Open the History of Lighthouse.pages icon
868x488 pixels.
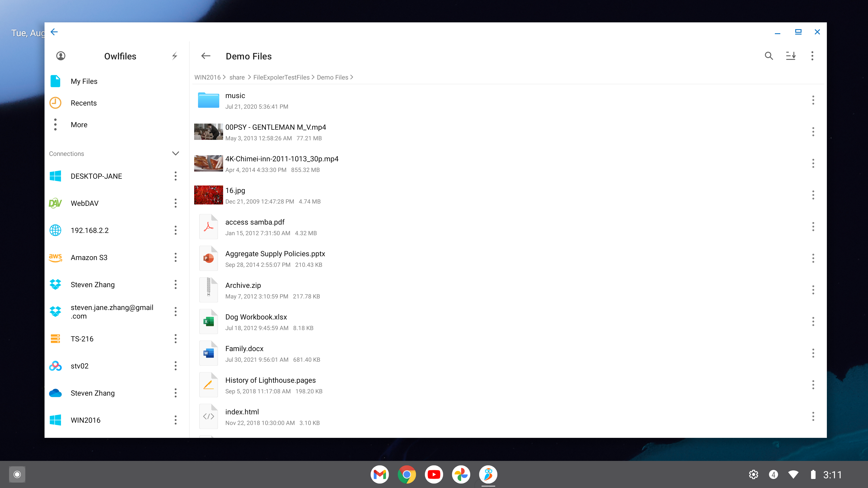tap(208, 385)
